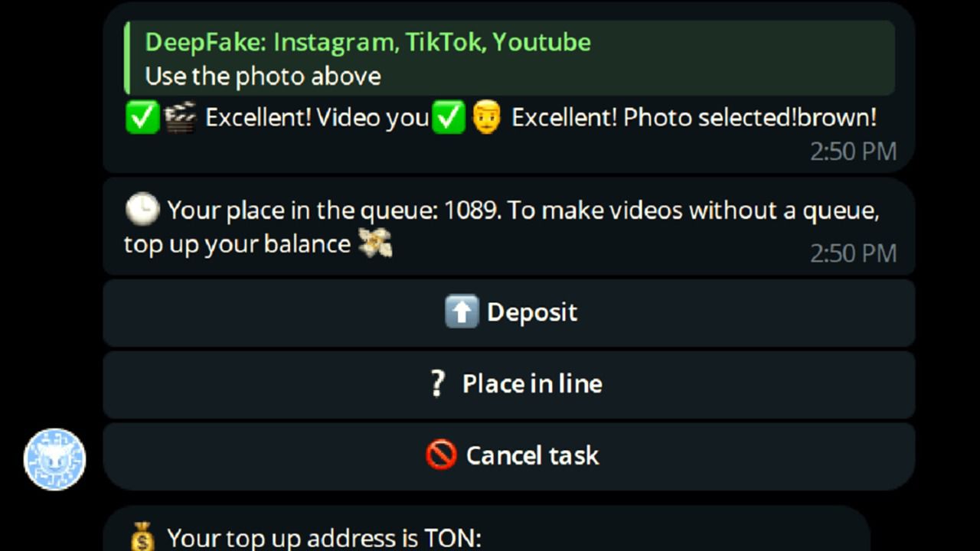This screenshot has width=980, height=551.
Task: Click the question mark icon beside Place in line
Action: coord(437,384)
